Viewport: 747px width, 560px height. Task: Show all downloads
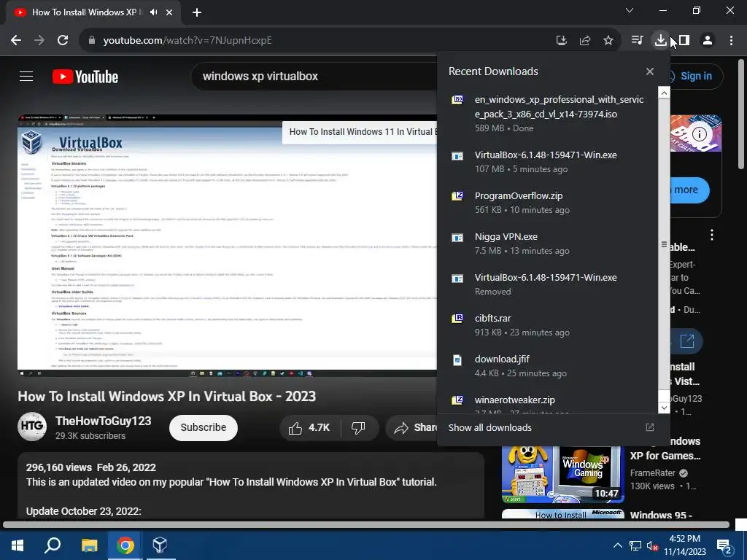click(489, 427)
